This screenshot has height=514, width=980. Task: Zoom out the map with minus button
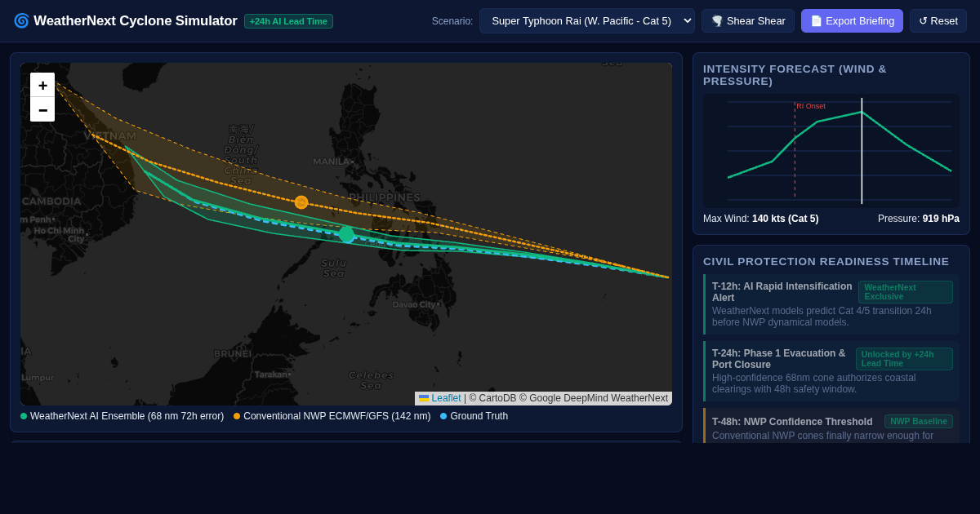(42, 109)
